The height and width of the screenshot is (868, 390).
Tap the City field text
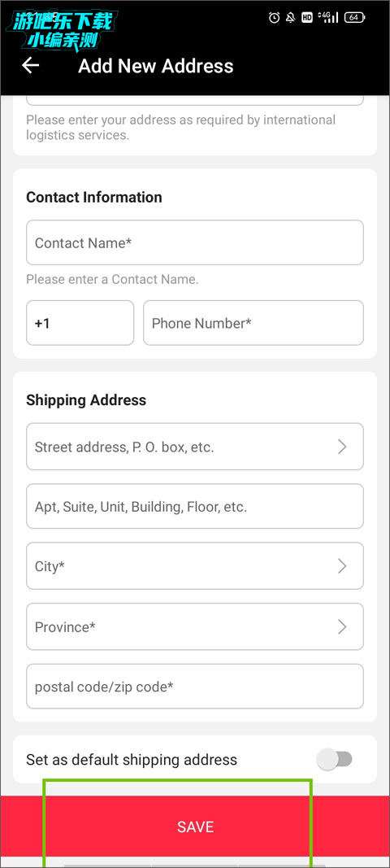coord(50,566)
